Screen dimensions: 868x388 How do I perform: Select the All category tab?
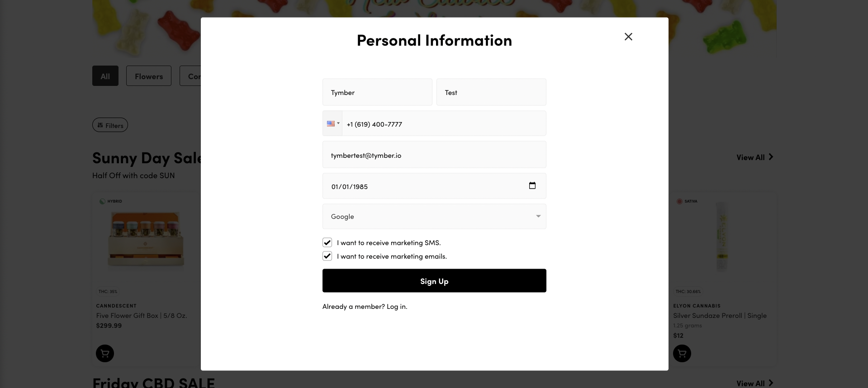click(x=105, y=76)
